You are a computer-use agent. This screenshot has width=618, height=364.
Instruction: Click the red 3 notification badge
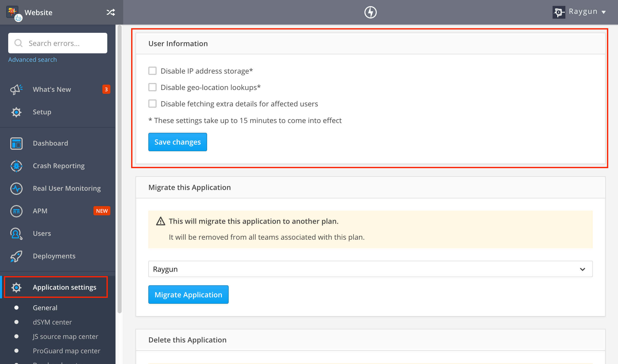point(106,89)
